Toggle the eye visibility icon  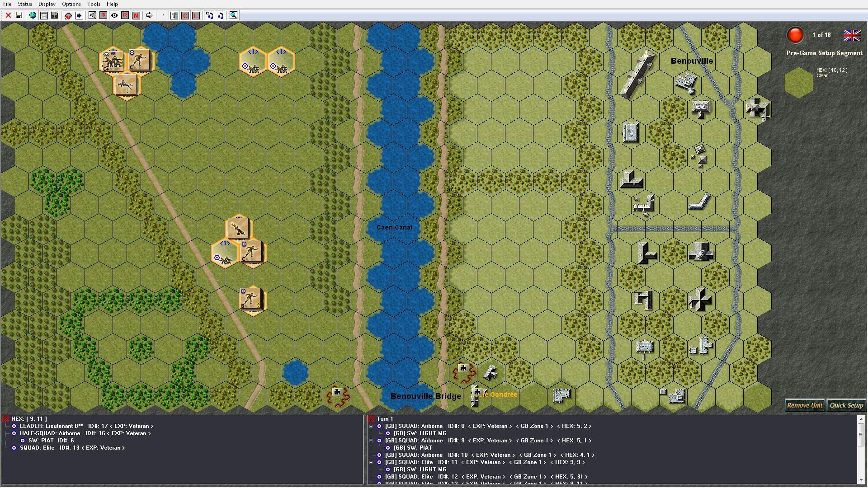[x=114, y=15]
